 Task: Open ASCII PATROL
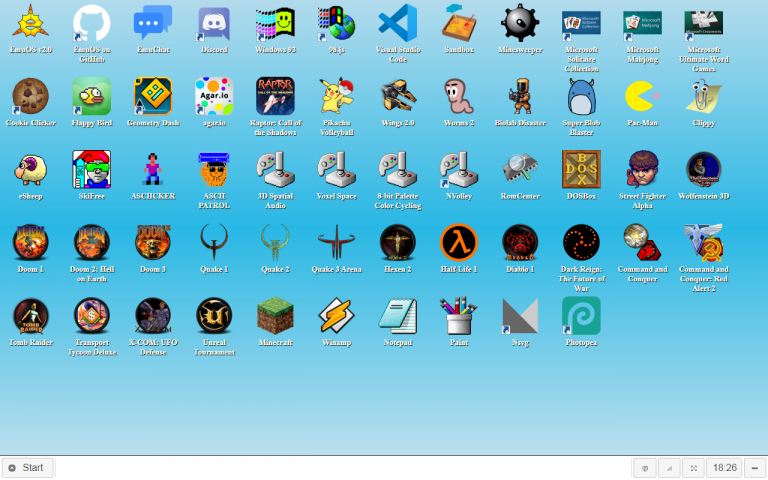(214, 169)
